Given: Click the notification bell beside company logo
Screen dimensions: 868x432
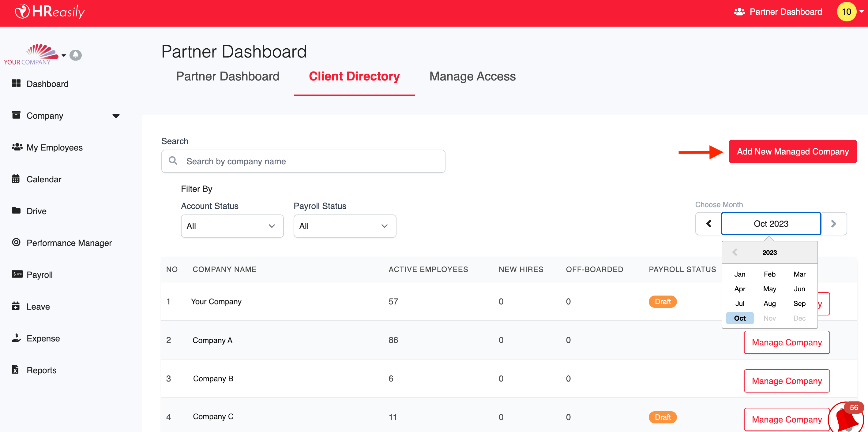Looking at the screenshot, I should click(76, 55).
